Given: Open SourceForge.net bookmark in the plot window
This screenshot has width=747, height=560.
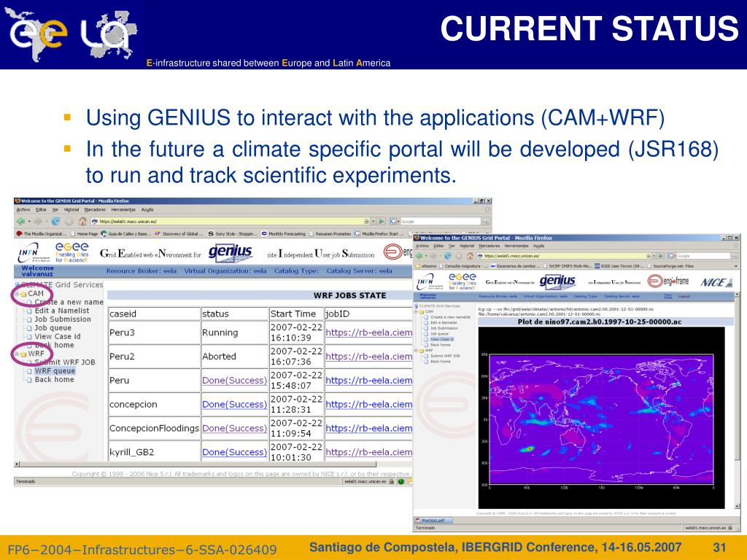Looking at the screenshot, I should coord(670,265).
